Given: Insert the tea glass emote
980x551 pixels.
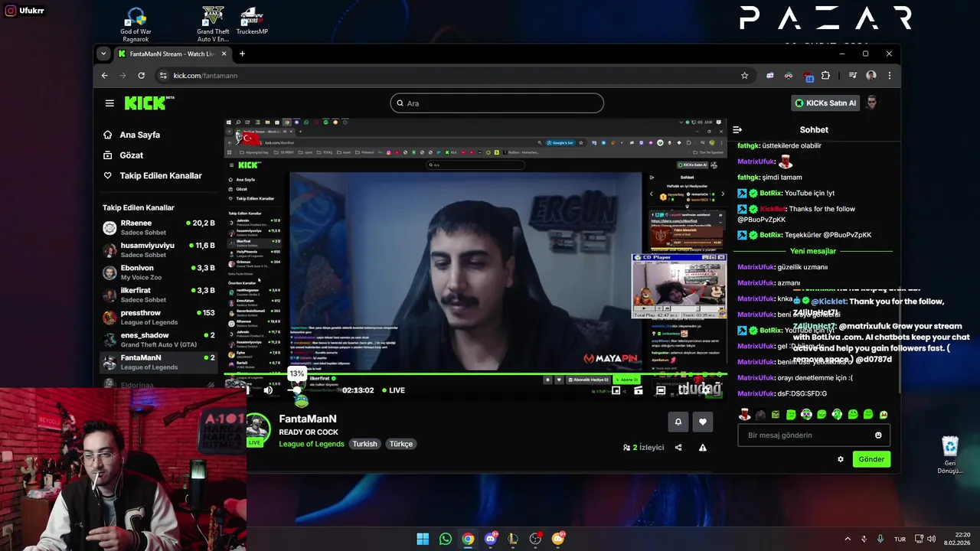Looking at the screenshot, I should click(x=745, y=415).
